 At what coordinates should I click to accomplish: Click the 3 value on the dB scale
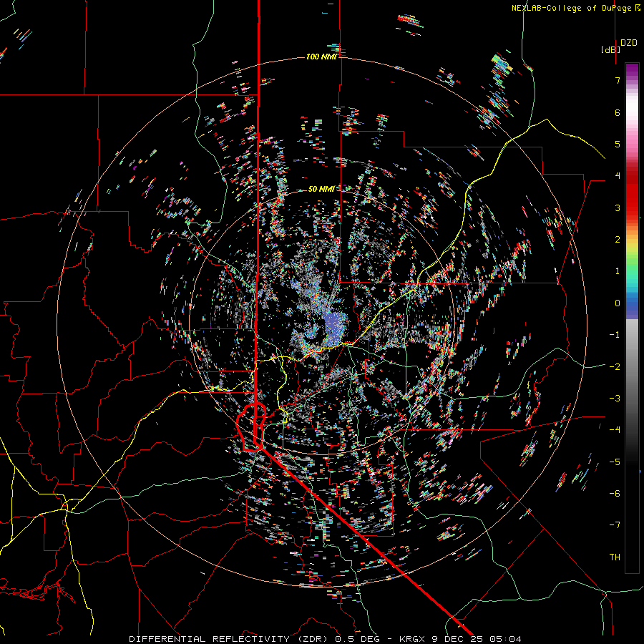pos(618,208)
